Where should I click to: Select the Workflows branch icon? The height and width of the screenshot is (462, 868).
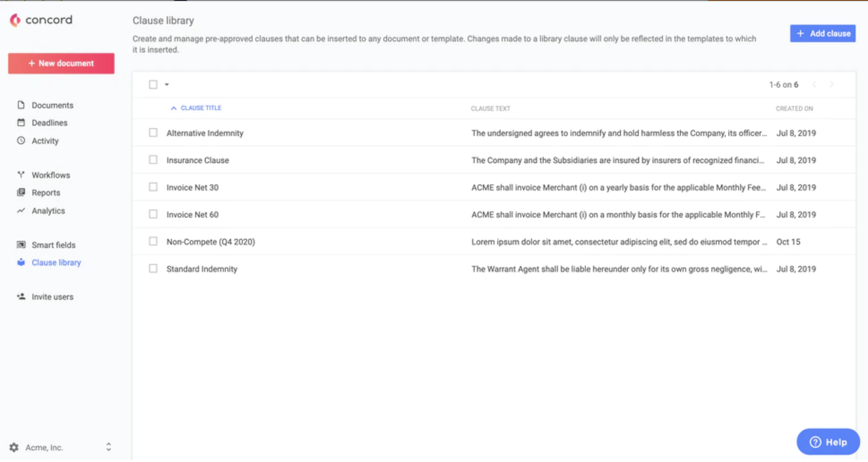tap(21, 175)
